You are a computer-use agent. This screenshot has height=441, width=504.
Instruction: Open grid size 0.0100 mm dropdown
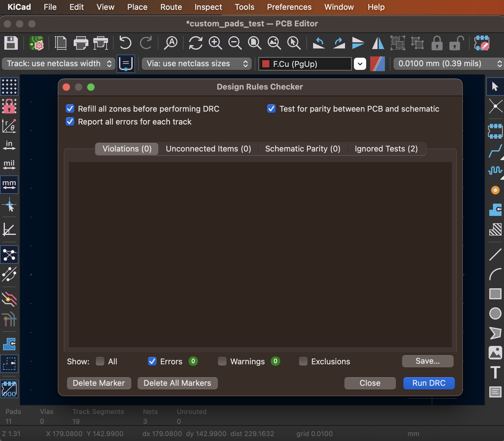point(449,64)
